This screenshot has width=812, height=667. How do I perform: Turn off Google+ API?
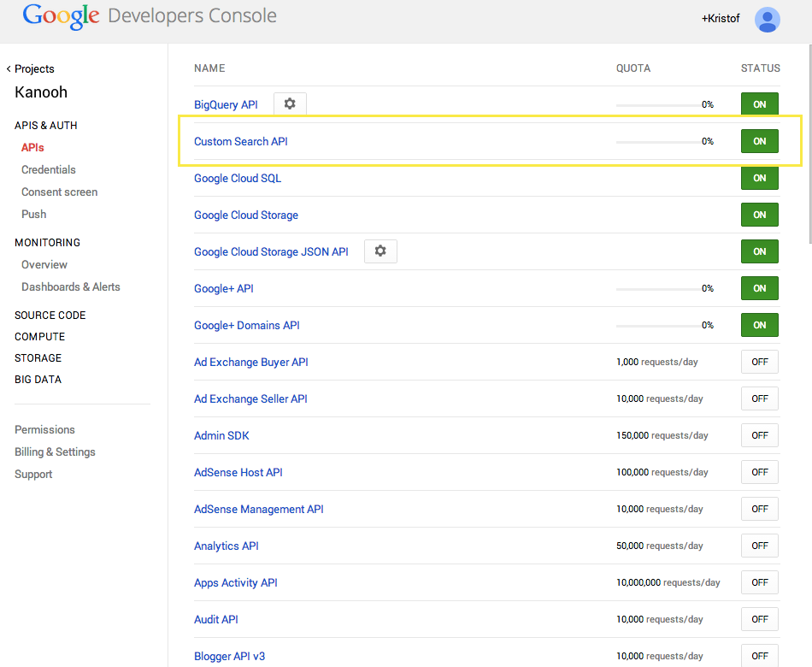coord(760,288)
